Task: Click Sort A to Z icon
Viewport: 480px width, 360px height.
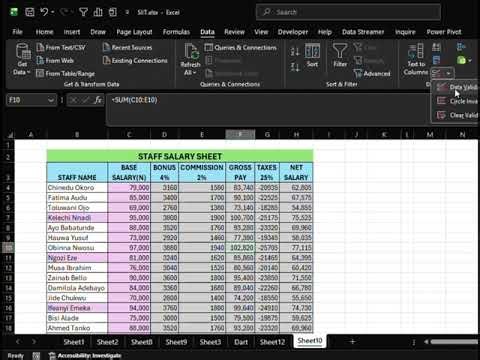Action: tap(295, 52)
